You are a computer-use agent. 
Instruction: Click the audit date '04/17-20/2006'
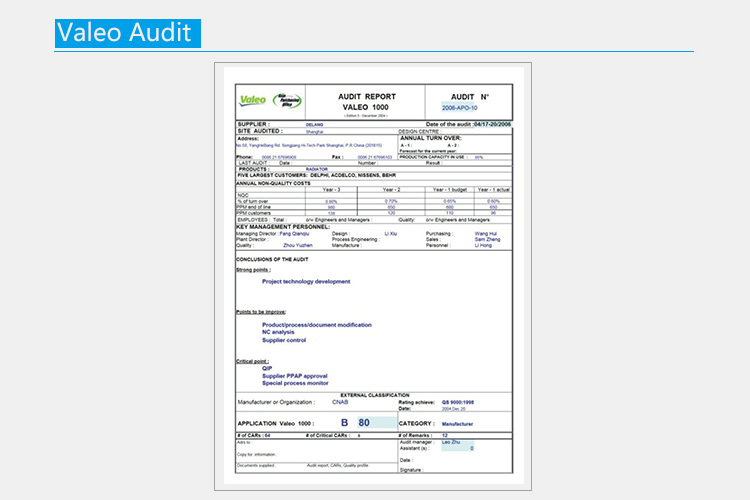click(x=492, y=124)
